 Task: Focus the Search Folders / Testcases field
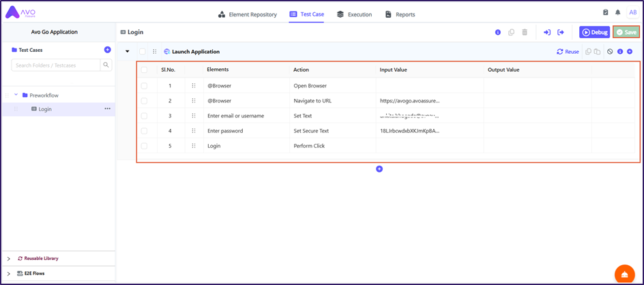(56, 65)
